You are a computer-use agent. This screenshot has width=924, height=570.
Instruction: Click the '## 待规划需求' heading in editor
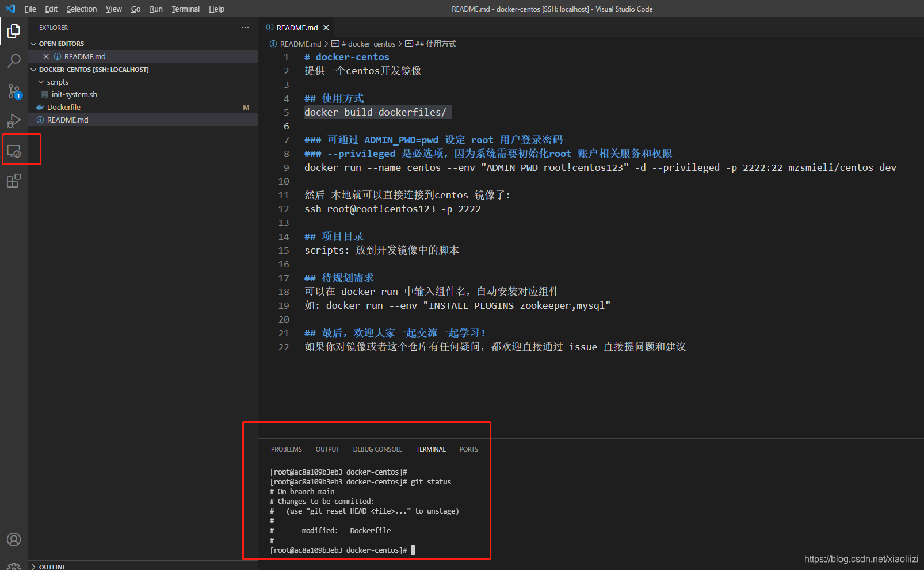point(339,278)
